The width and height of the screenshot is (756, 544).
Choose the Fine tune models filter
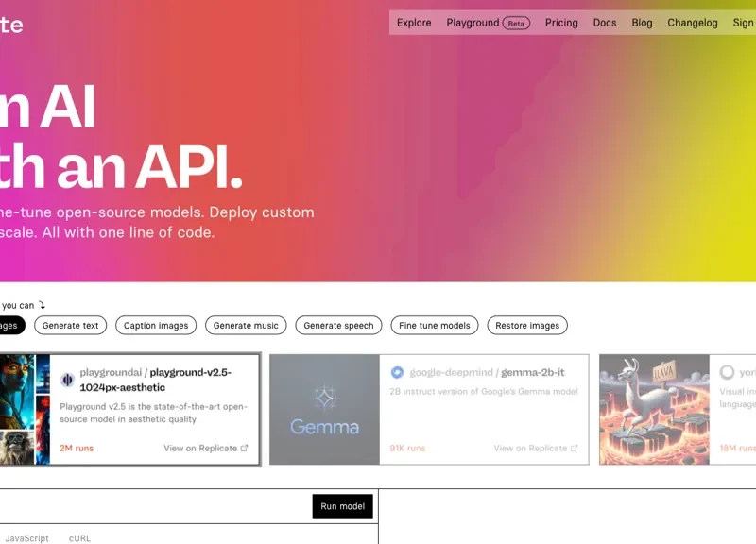click(x=435, y=326)
